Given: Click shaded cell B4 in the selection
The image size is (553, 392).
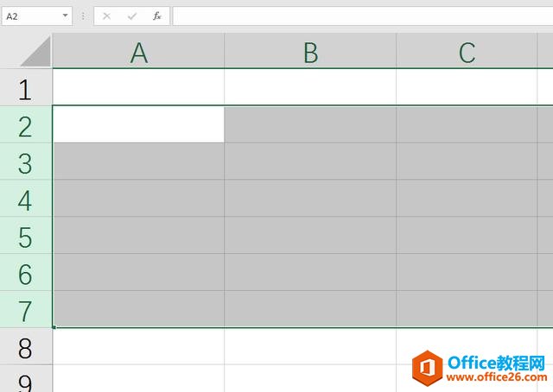Looking at the screenshot, I should (x=310, y=199).
